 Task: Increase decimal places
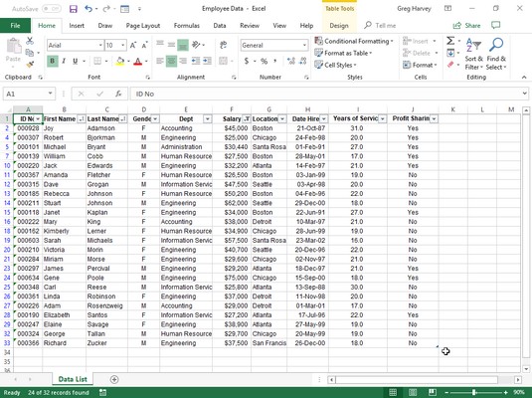point(291,61)
